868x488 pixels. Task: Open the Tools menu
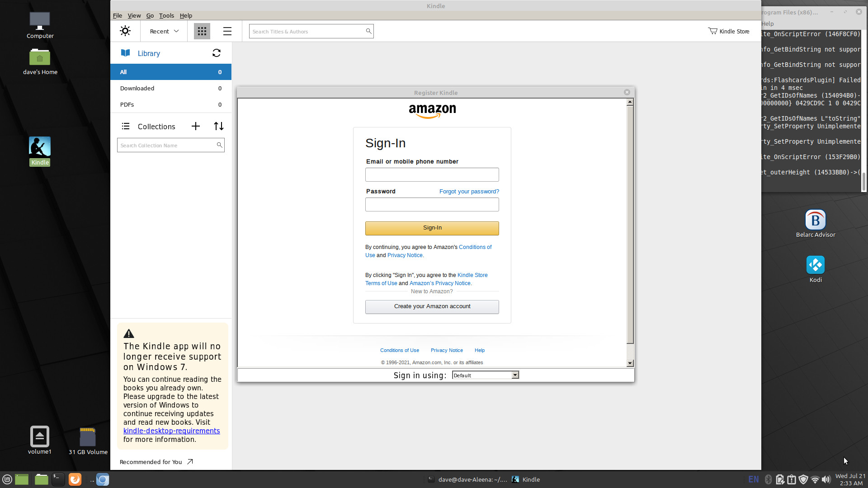(x=166, y=15)
